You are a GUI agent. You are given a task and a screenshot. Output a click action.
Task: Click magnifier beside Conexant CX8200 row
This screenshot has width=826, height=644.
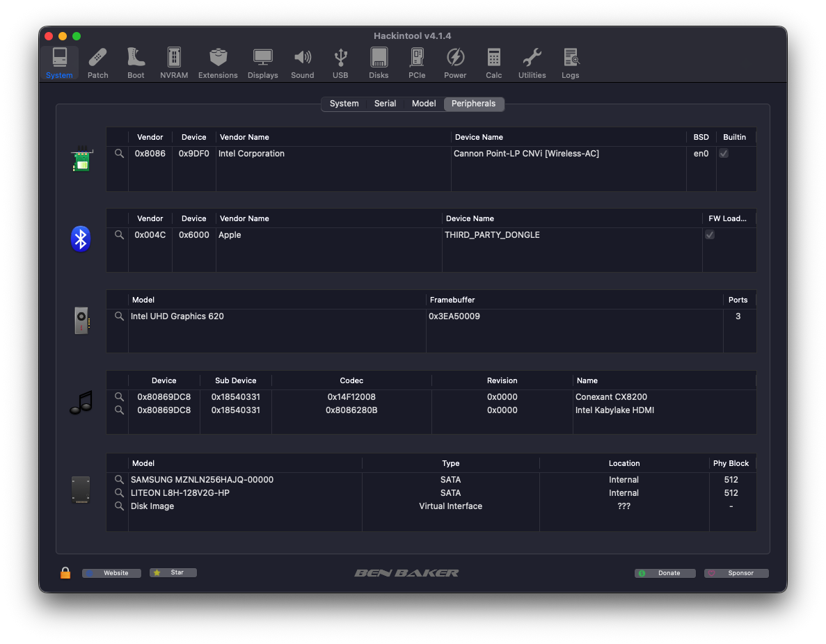coord(120,396)
